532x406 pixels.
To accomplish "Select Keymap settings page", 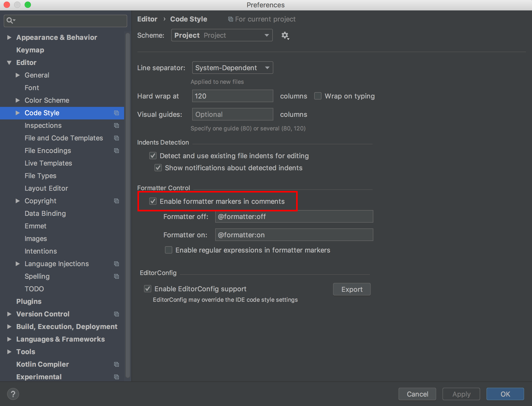I will point(30,50).
